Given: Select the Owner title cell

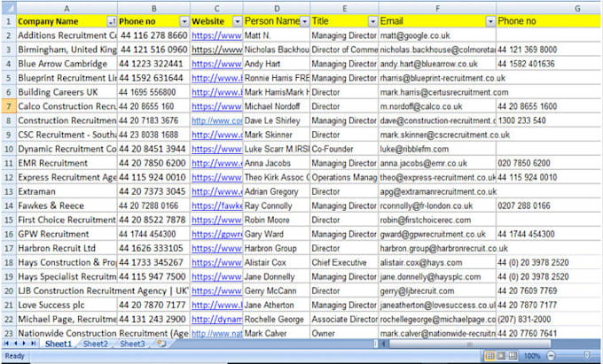Looking at the screenshot, I should [344, 333].
